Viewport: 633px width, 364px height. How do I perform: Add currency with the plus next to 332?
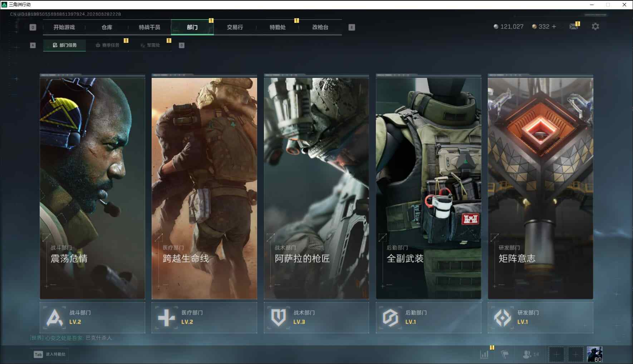point(554,27)
